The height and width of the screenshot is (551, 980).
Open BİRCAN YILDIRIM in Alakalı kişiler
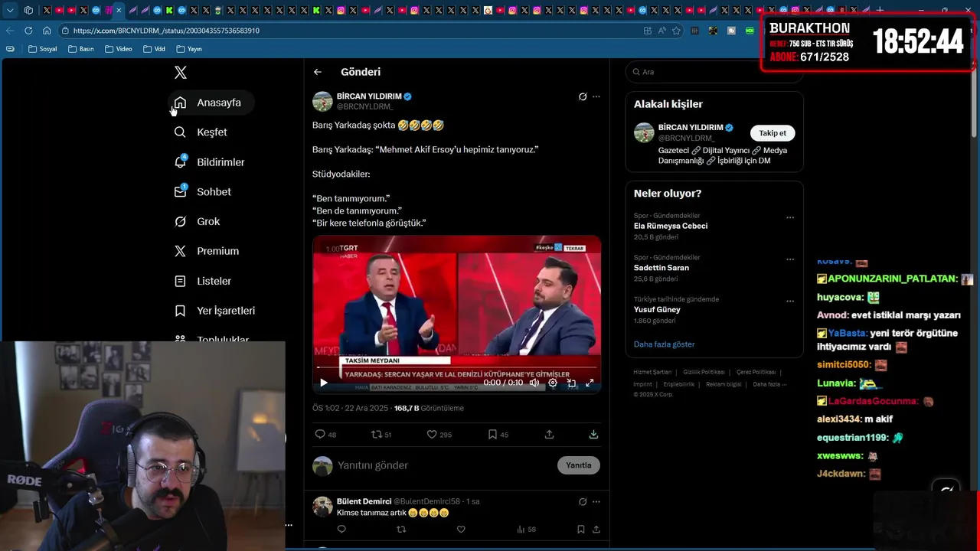(690, 128)
